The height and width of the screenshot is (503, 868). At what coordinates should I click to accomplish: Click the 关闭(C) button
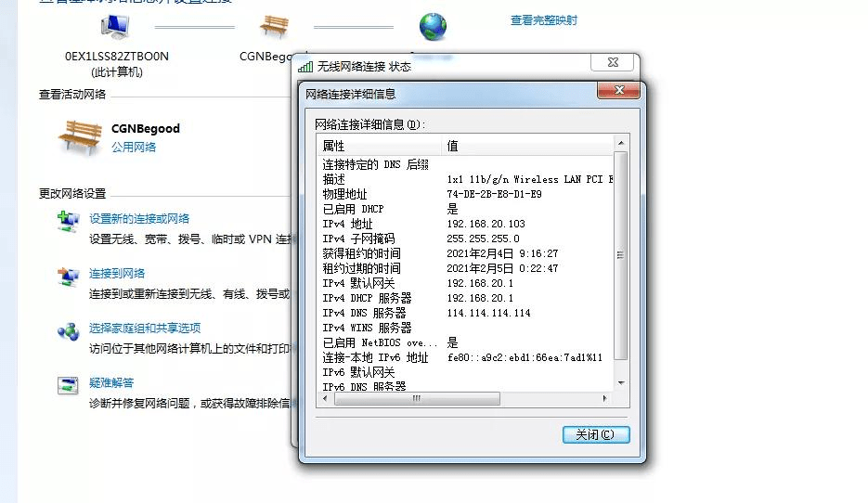click(x=596, y=434)
